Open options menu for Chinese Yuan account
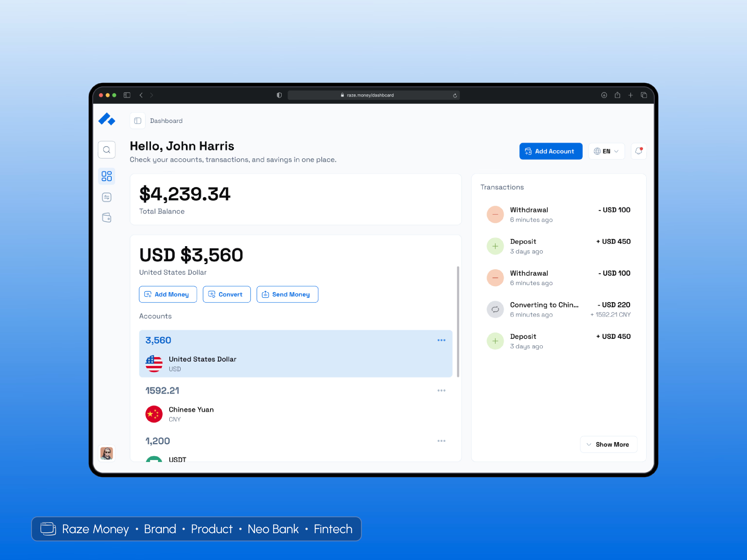This screenshot has height=560, width=747. point(441,390)
